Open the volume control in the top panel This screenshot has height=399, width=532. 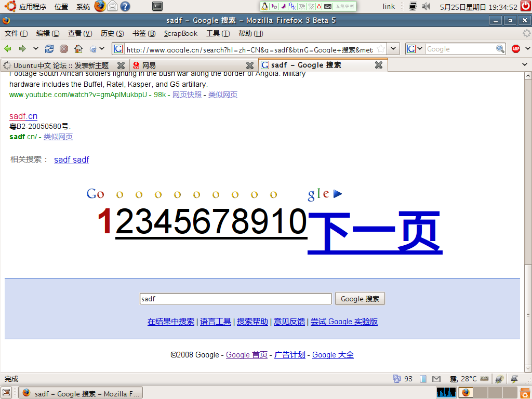[x=426, y=6]
